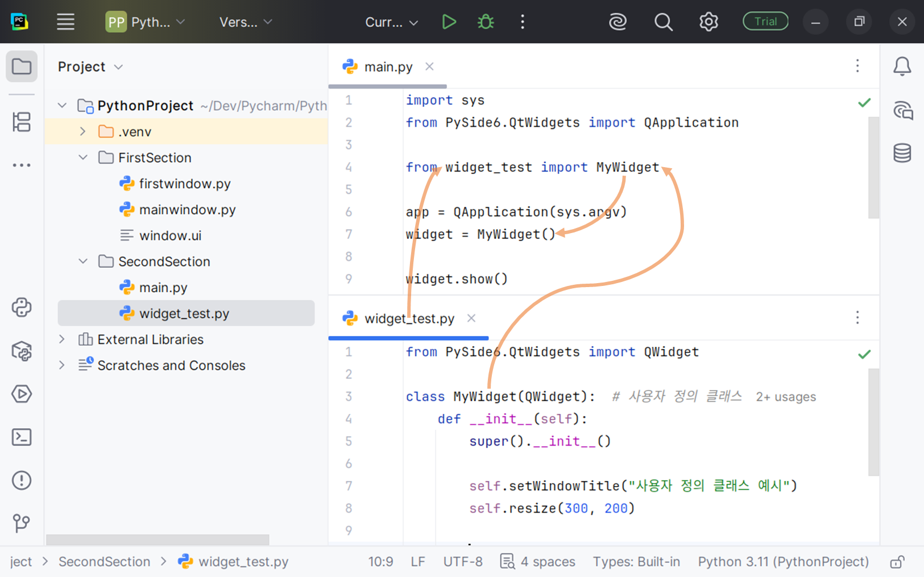924x577 pixels.
Task: Change UTF-8 file encoding
Action: [463, 562]
